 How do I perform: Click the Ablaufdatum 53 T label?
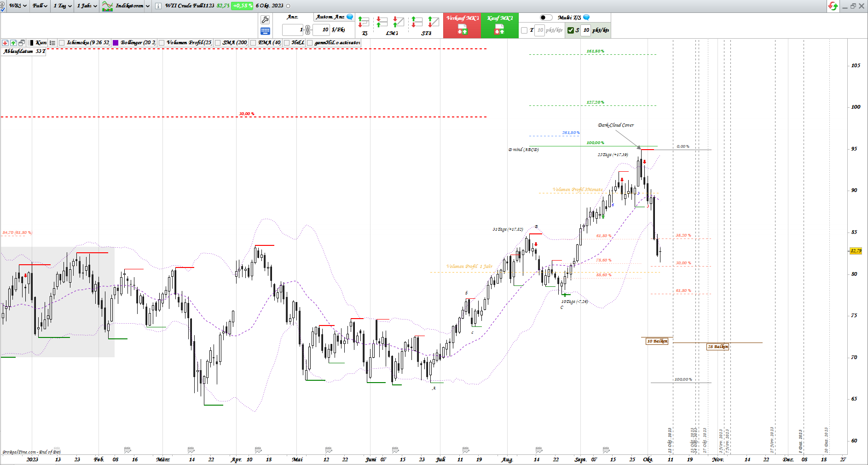[x=24, y=52]
